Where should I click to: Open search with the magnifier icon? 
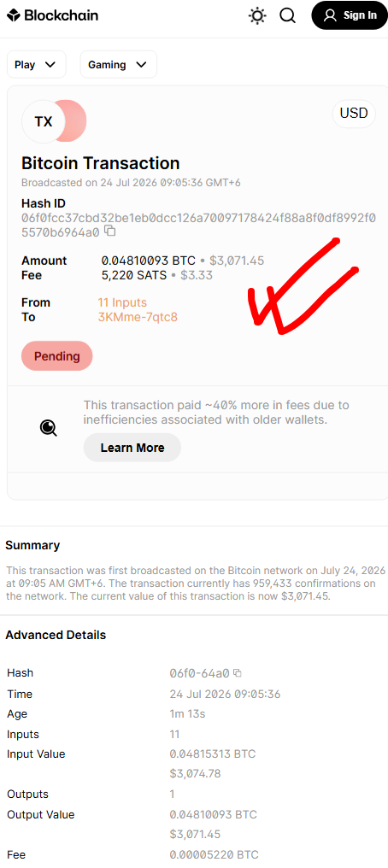[288, 15]
